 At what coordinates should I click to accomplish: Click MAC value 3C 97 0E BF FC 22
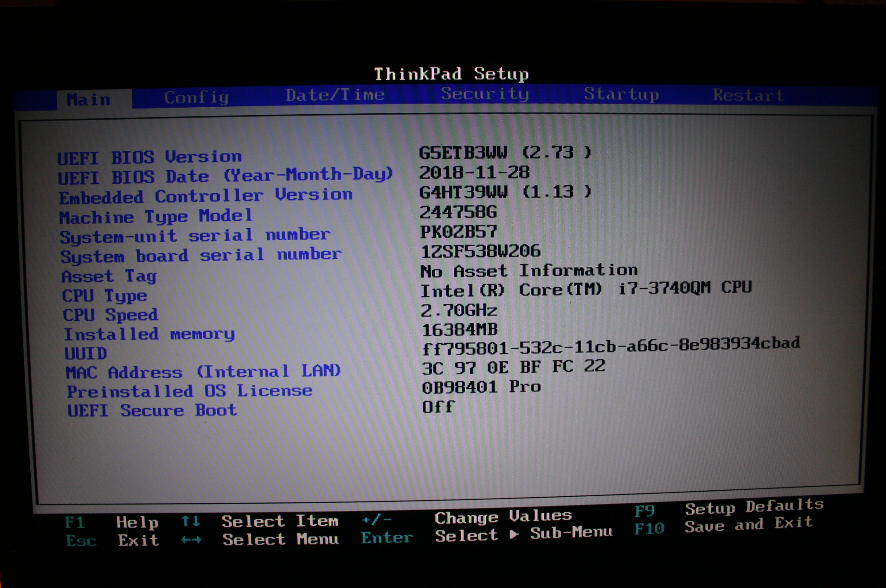(513, 367)
